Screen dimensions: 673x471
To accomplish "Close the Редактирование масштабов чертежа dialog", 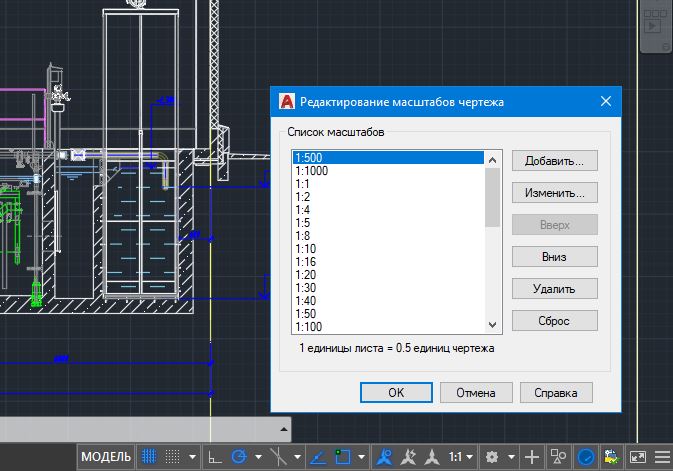I will [x=606, y=101].
